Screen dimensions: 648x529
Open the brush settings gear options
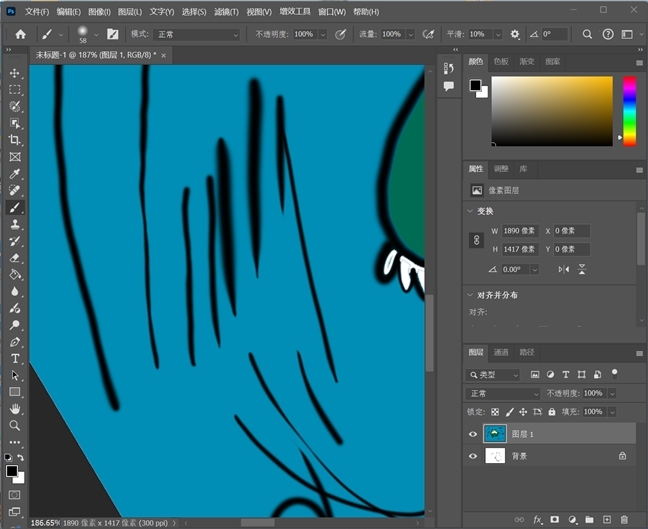tap(515, 34)
